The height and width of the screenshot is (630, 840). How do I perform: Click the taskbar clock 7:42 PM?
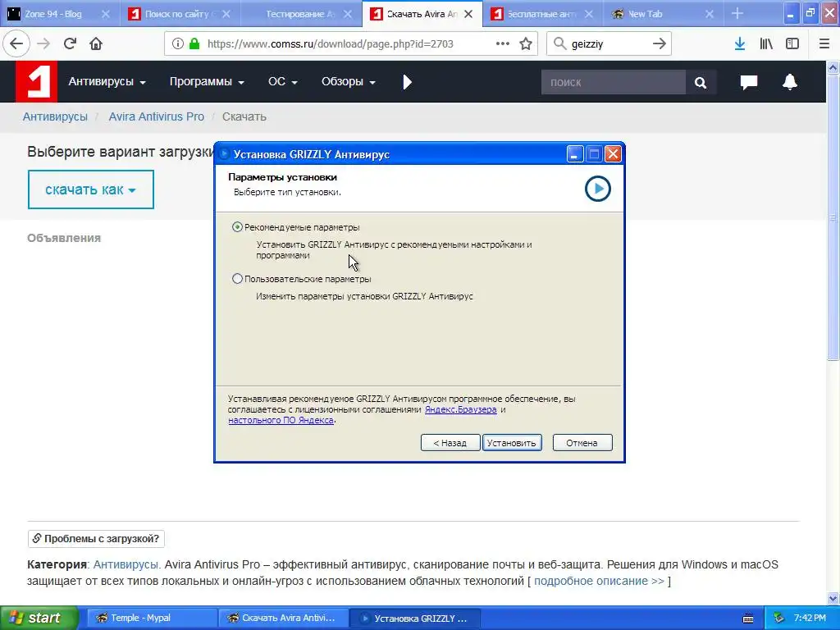point(810,619)
